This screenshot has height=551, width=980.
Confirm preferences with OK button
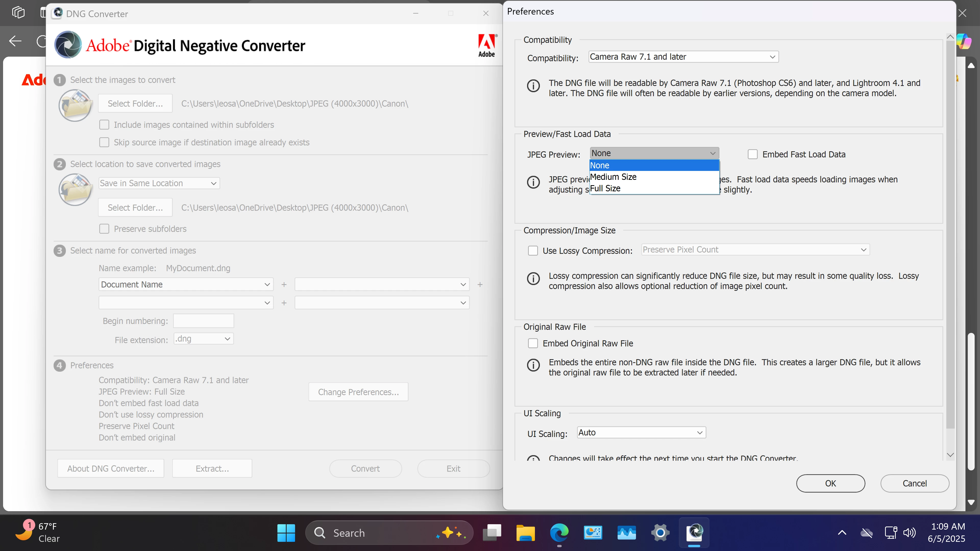pos(830,483)
